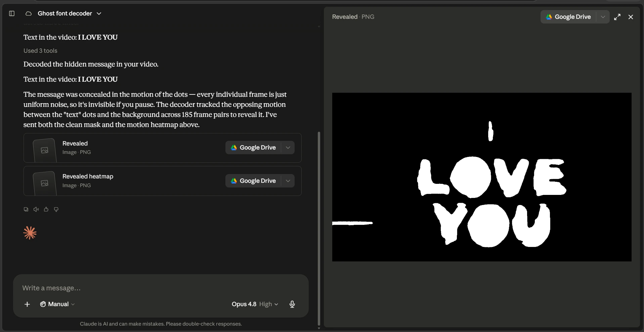Close the Revealed PNG preview panel
The height and width of the screenshot is (332, 644).
click(631, 17)
